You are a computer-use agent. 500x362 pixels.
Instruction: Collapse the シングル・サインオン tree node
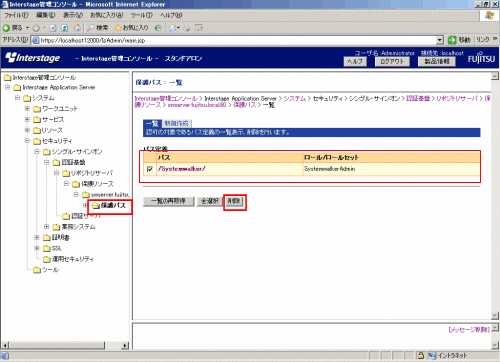point(37,152)
